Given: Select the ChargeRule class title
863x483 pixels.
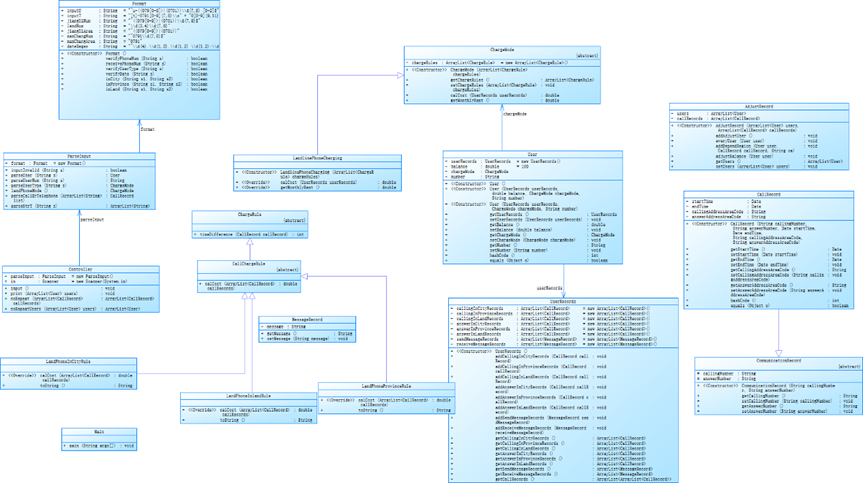Looking at the screenshot, I should [x=249, y=215].
